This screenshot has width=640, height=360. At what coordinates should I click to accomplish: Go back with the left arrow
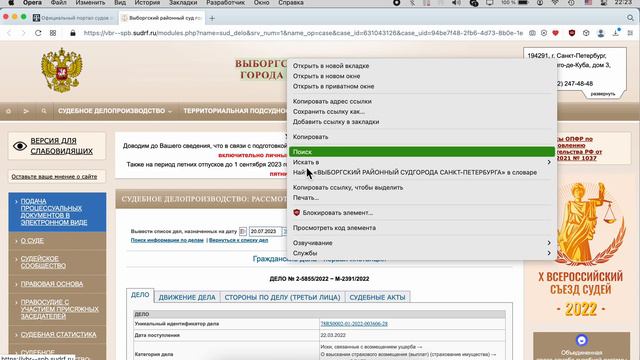coord(9,33)
